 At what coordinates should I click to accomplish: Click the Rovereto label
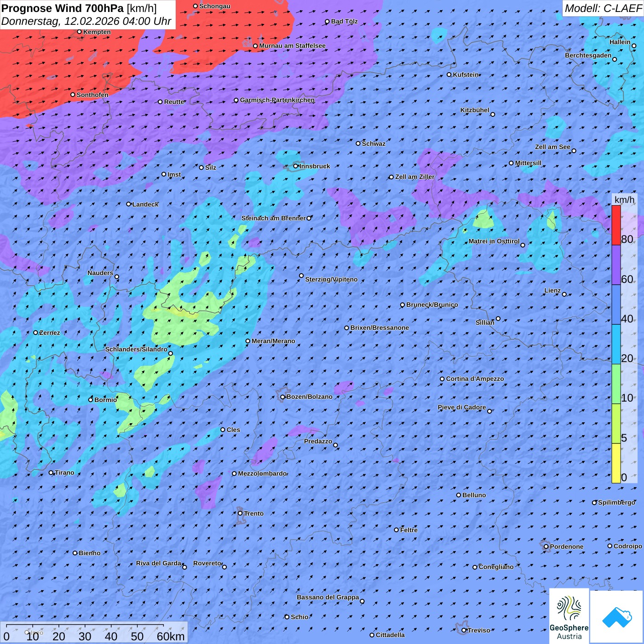coord(207,563)
